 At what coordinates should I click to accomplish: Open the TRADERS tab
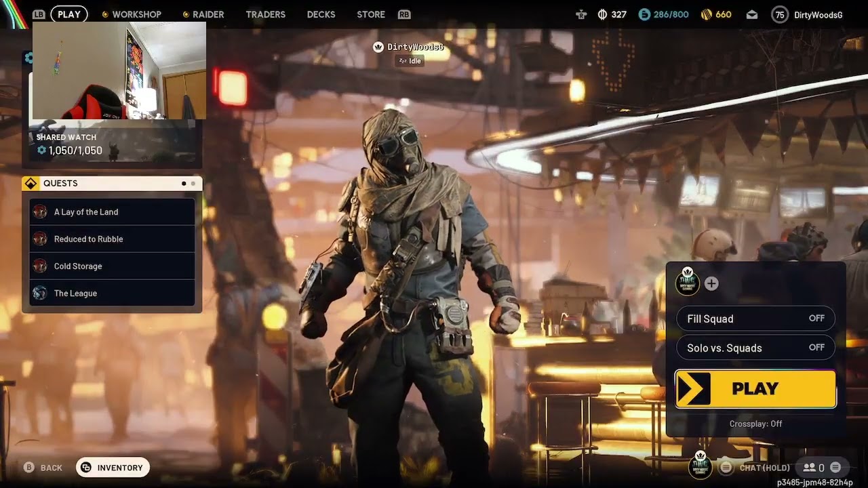pyautogui.click(x=265, y=14)
